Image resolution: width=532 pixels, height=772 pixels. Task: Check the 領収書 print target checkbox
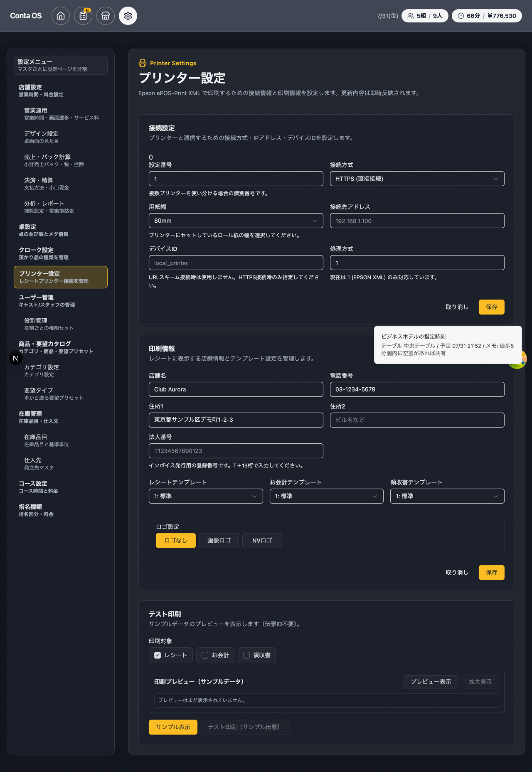[x=246, y=655]
